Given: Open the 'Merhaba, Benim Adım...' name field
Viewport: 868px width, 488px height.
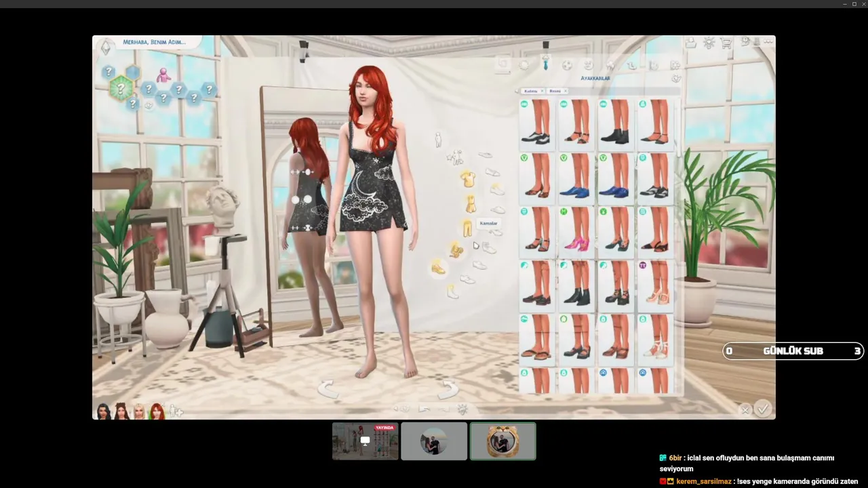Looking at the screenshot, I should 153,42.
